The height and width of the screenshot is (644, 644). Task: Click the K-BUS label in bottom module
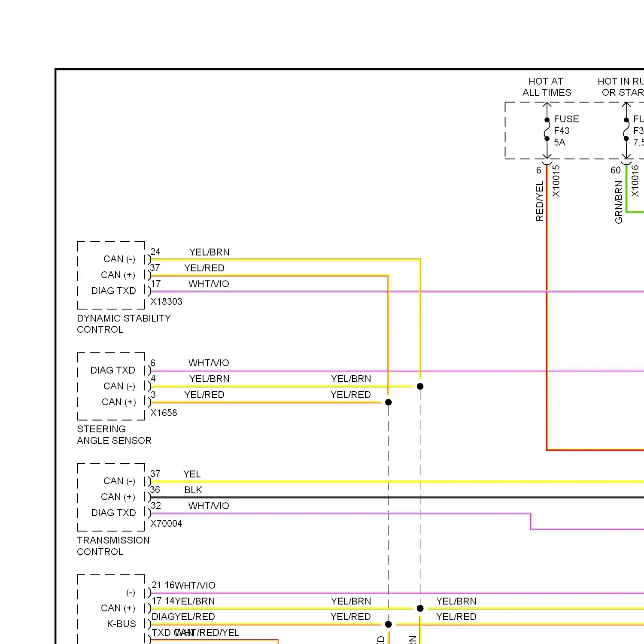click(122, 624)
